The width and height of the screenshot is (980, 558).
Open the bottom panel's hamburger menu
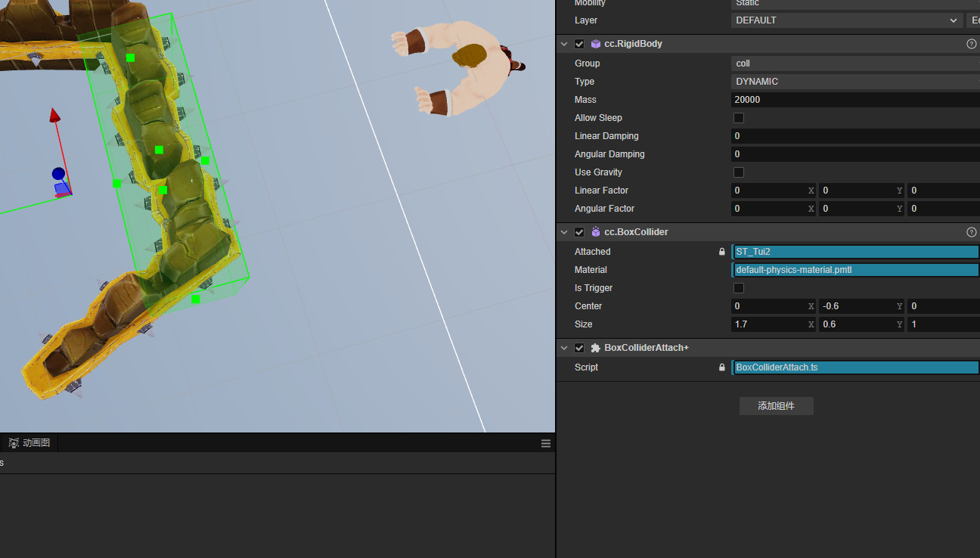[x=546, y=444]
